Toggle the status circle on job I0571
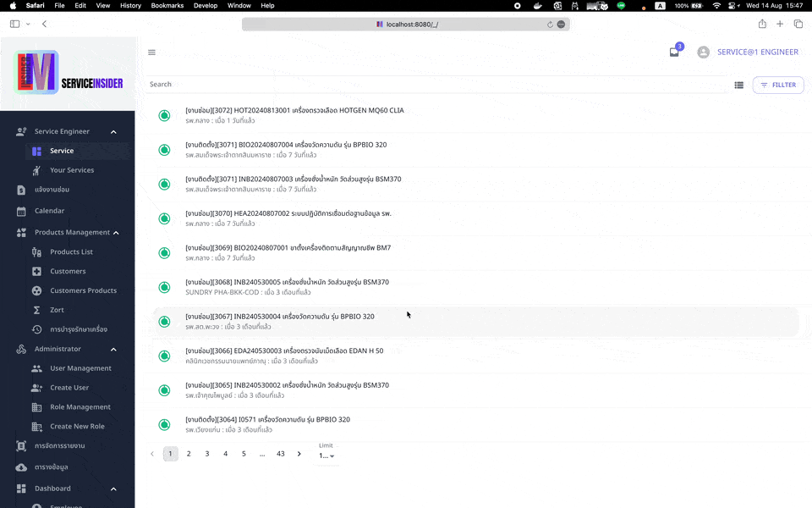This screenshot has width=812, height=508. pos(164,423)
